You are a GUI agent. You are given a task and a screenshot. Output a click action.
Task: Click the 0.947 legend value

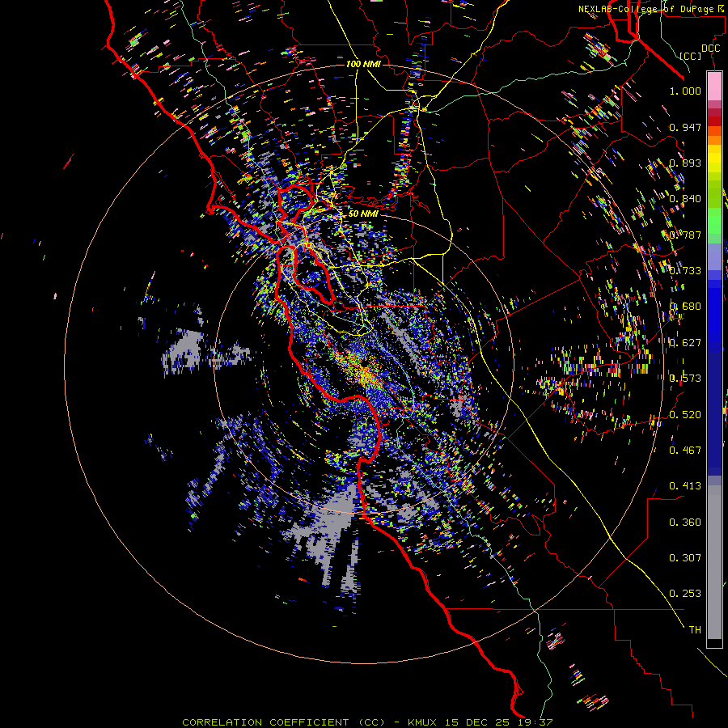(685, 127)
